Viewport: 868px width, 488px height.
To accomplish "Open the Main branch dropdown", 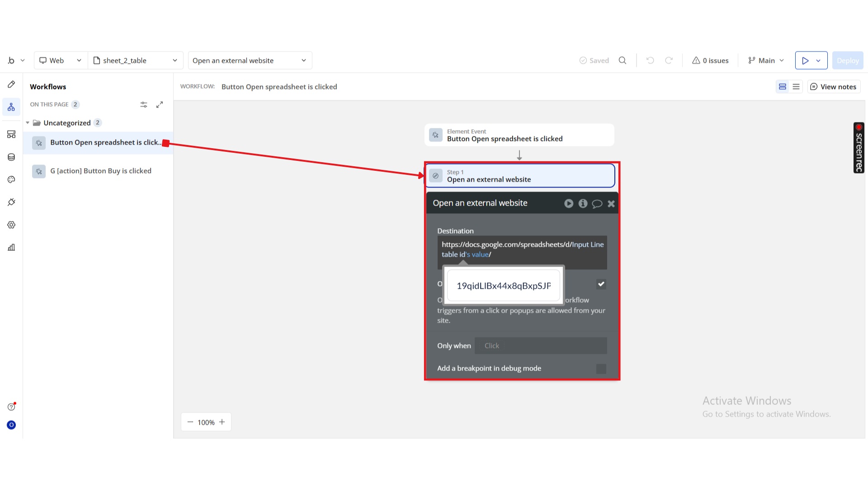I will 766,61.
